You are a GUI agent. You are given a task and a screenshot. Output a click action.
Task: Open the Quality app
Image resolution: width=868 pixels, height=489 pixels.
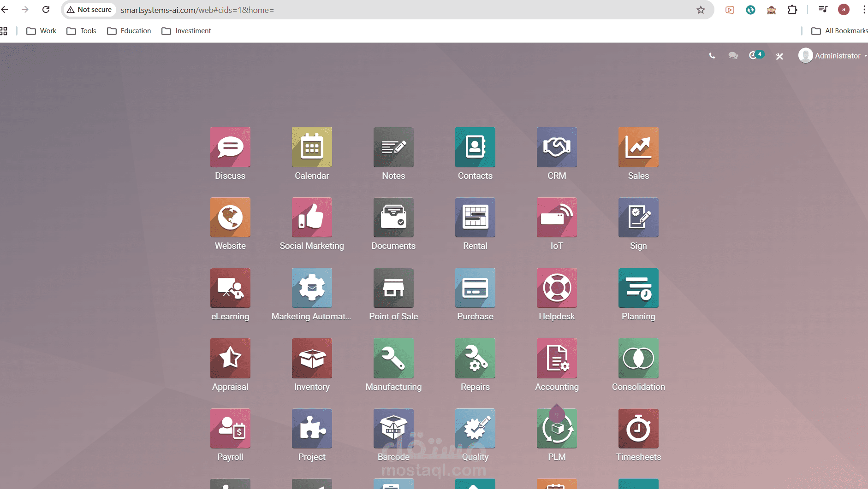(x=475, y=429)
